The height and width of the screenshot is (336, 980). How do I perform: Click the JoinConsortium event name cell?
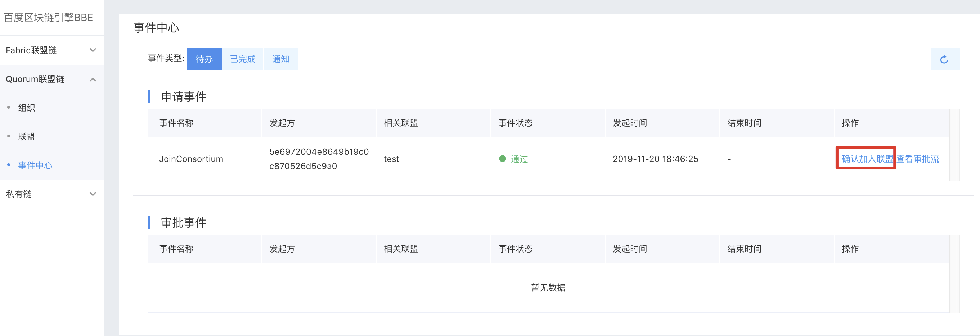pyautogui.click(x=191, y=159)
